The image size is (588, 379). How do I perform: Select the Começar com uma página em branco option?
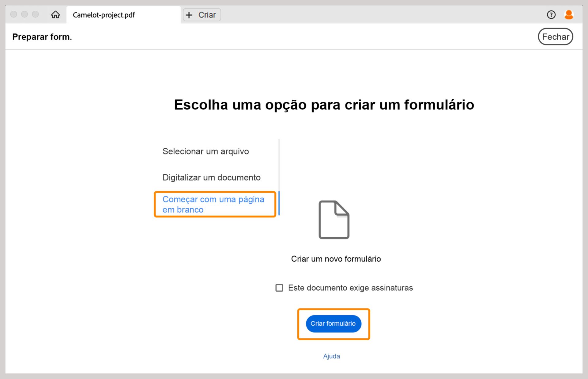pyautogui.click(x=213, y=204)
